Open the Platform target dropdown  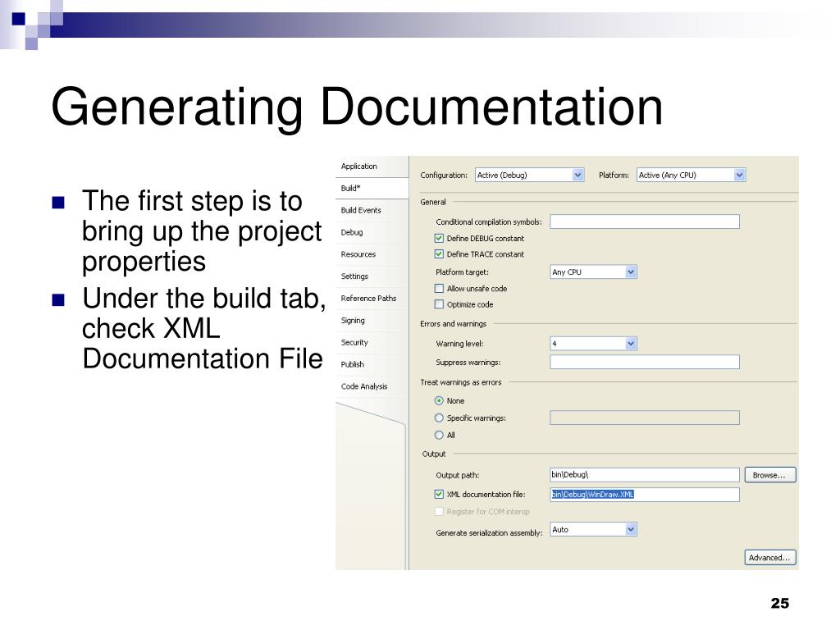594,272
